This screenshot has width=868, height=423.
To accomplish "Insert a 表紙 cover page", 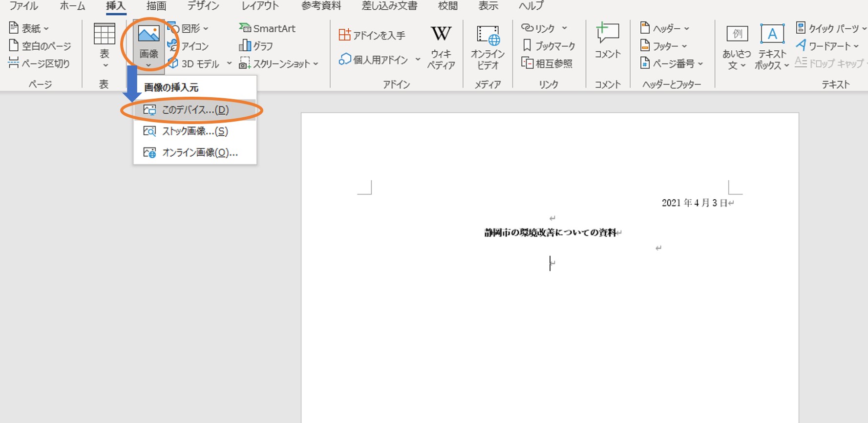I will [x=29, y=28].
